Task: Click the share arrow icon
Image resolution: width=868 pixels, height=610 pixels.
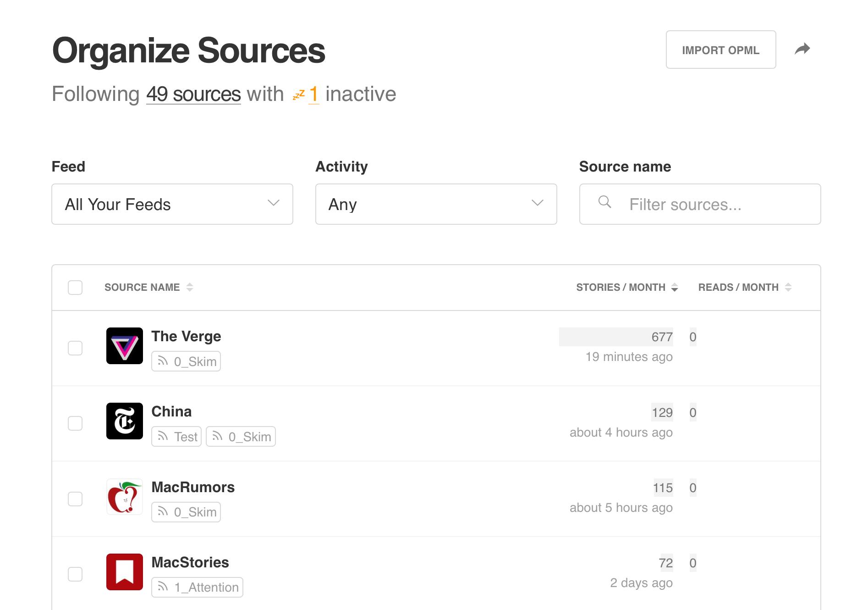Action: 802,49
